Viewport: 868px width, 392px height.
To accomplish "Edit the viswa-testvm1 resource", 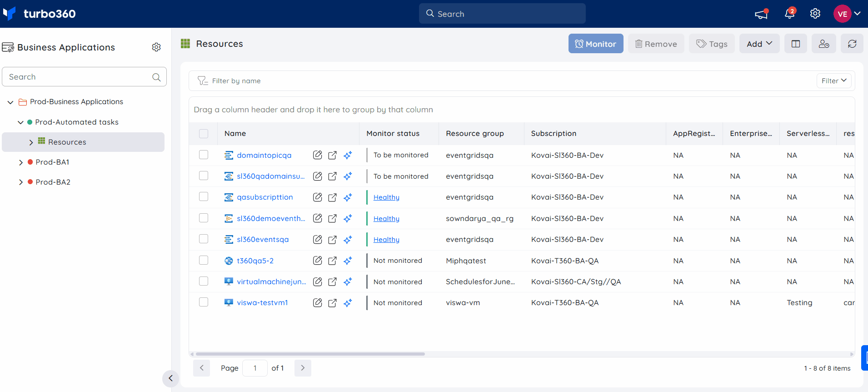I will pos(318,303).
